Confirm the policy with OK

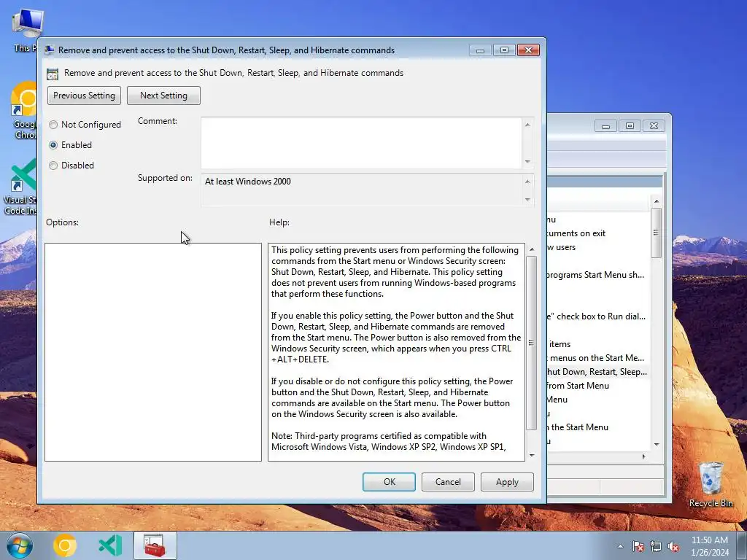(389, 482)
